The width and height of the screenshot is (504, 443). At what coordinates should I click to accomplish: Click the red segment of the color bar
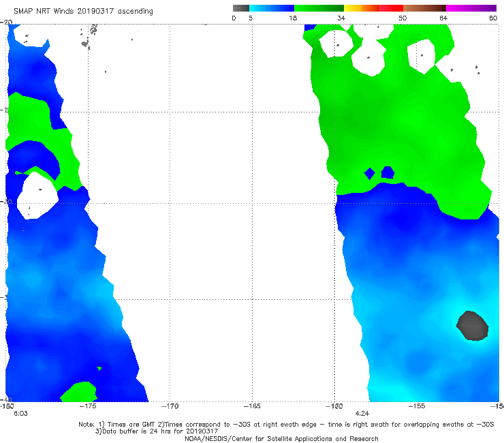[x=391, y=8]
